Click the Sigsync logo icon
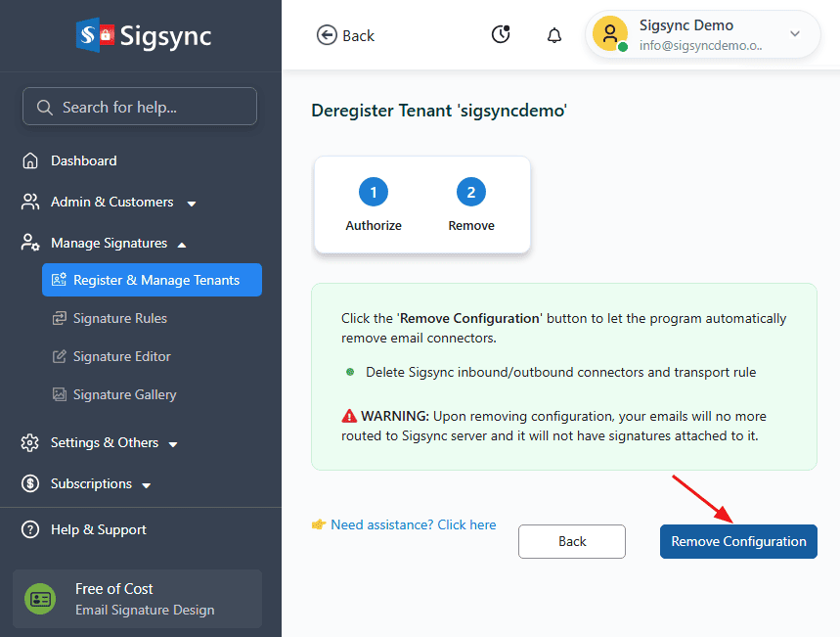The height and width of the screenshot is (637, 840). [95, 36]
